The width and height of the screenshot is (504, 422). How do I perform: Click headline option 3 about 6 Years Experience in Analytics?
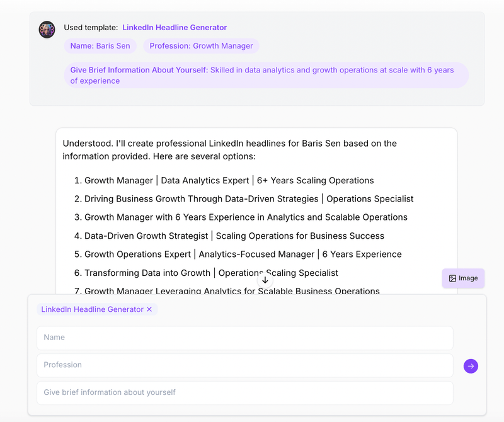click(x=241, y=217)
